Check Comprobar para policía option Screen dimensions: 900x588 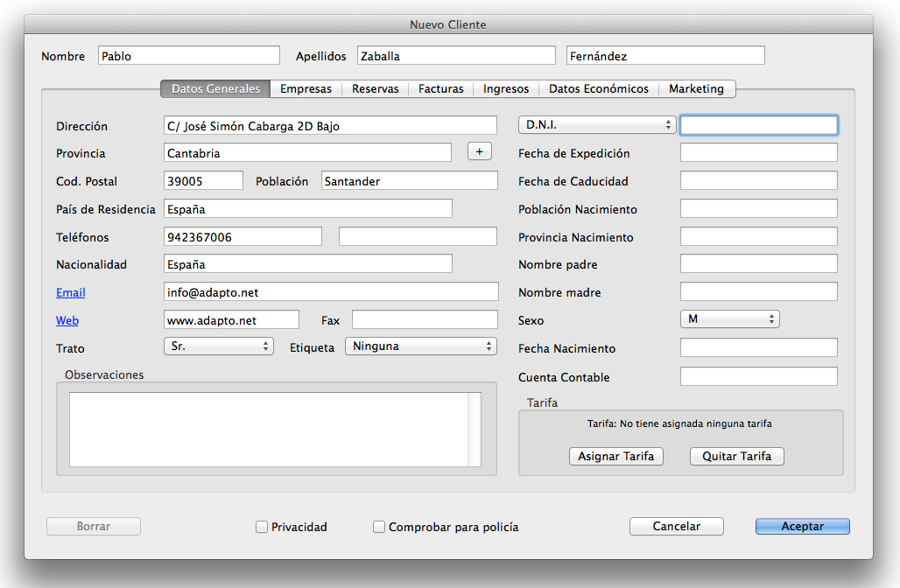point(379,527)
